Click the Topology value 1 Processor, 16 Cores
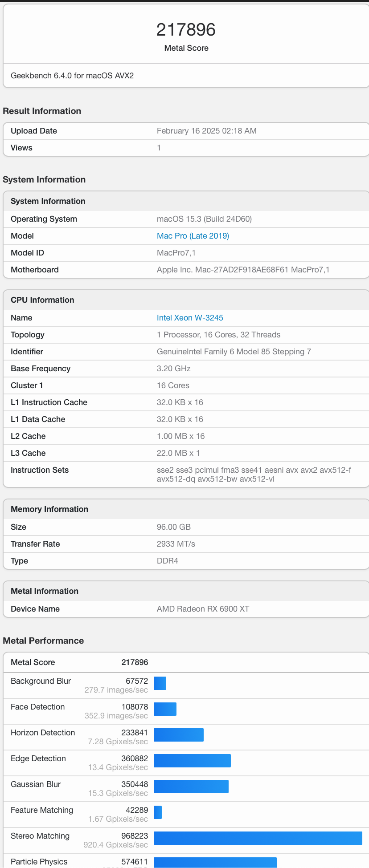The image size is (369, 868). coord(219,335)
